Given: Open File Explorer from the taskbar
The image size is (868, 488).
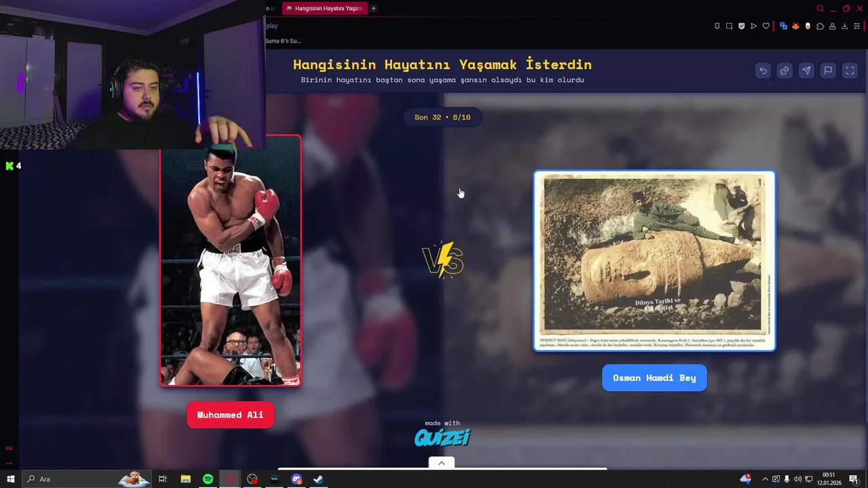Looking at the screenshot, I should pos(185,479).
